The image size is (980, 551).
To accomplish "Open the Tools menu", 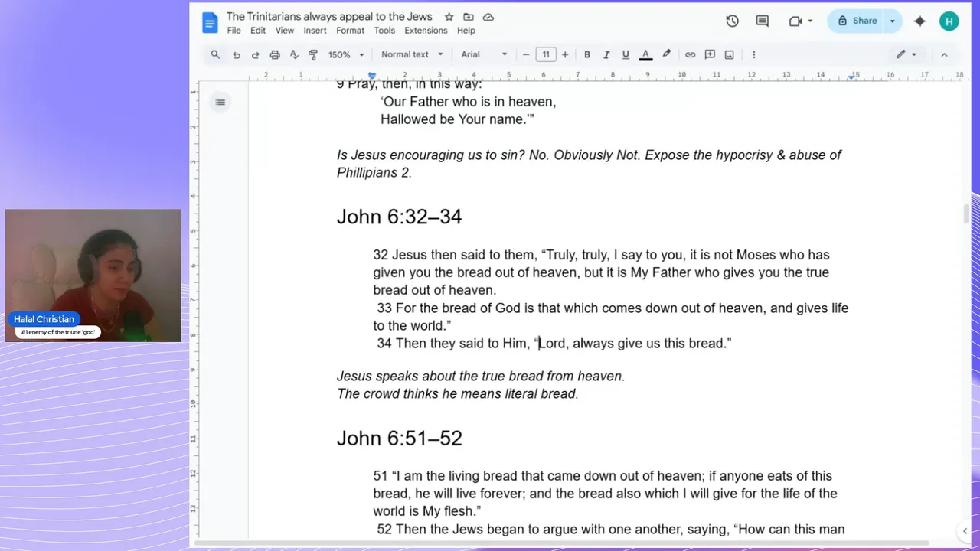I will point(384,31).
